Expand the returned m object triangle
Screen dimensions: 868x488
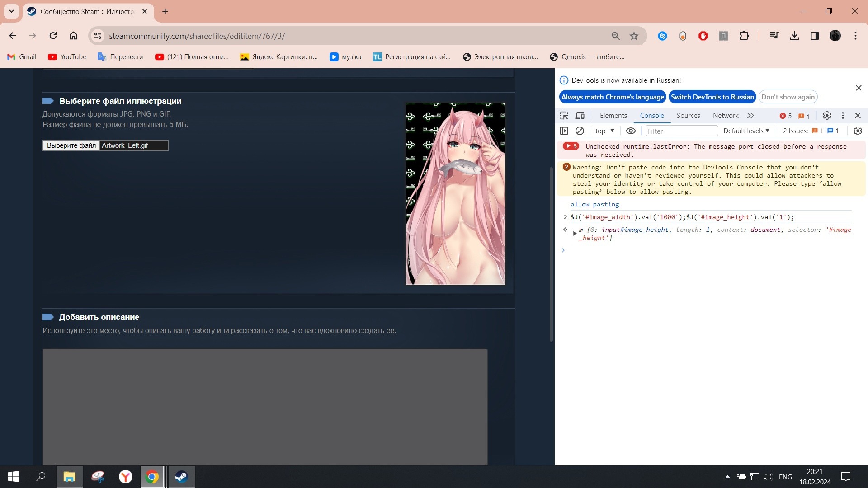(x=575, y=233)
